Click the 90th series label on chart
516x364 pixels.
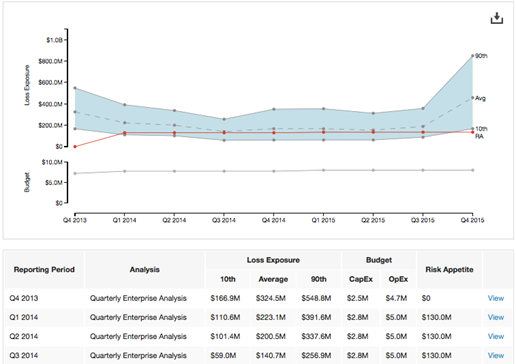(x=481, y=56)
